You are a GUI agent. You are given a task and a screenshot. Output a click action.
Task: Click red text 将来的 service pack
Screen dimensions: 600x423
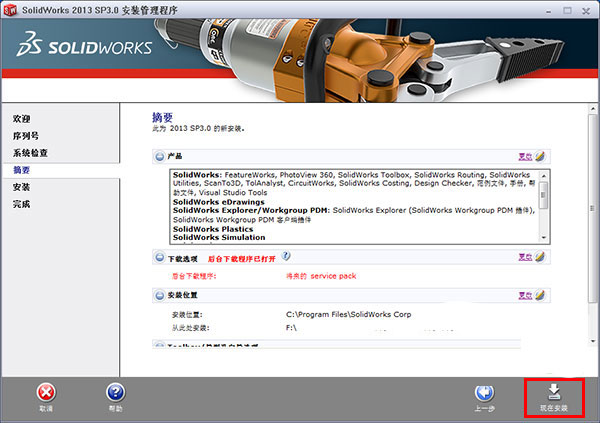(321, 276)
